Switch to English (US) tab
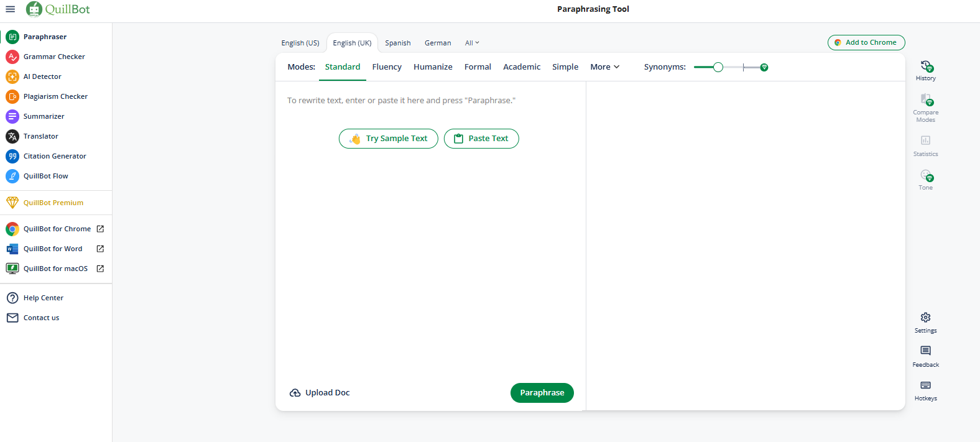The image size is (980, 442). pyautogui.click(x=300, y=43)
